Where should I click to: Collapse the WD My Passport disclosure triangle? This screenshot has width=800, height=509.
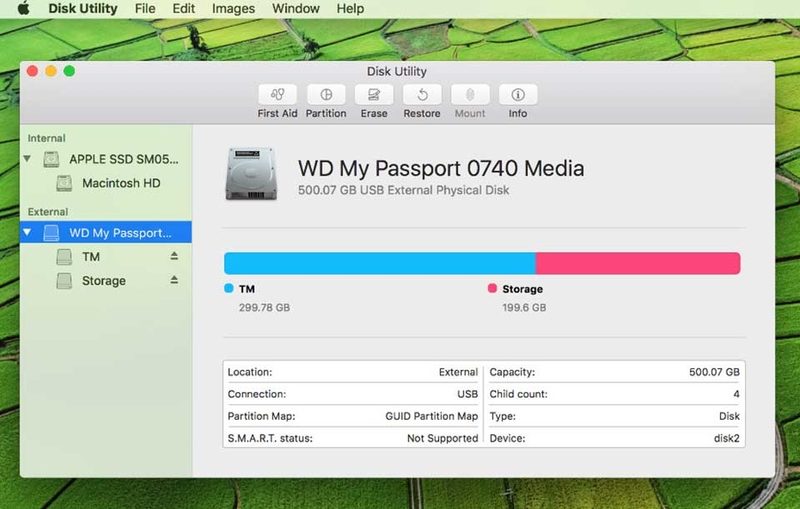tap(28, 232)
